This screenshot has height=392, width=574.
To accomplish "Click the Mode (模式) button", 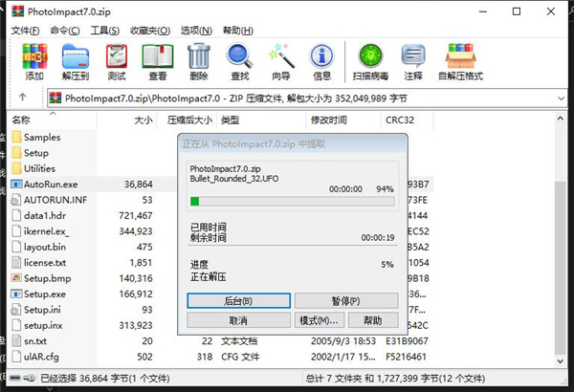I will click(320, 320).
